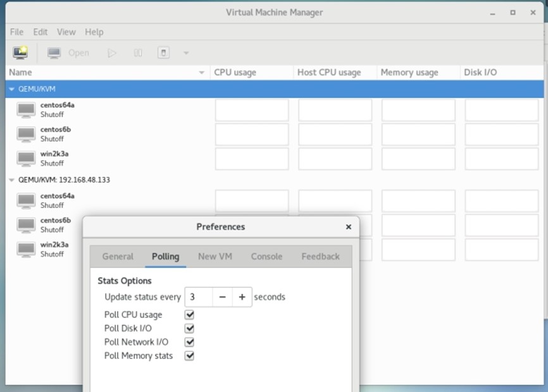Click the Open console monitor icon
The image size is (548, 392).
click(x=54, y=53)
